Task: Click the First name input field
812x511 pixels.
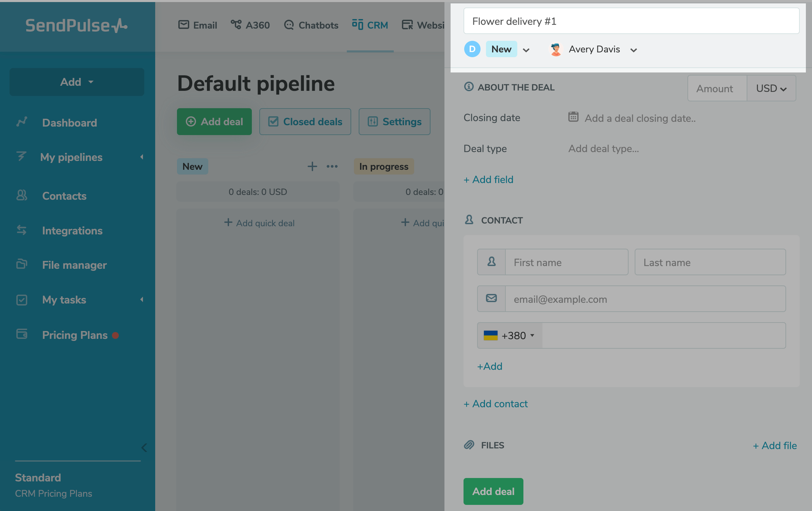Action: click(566, 262)
